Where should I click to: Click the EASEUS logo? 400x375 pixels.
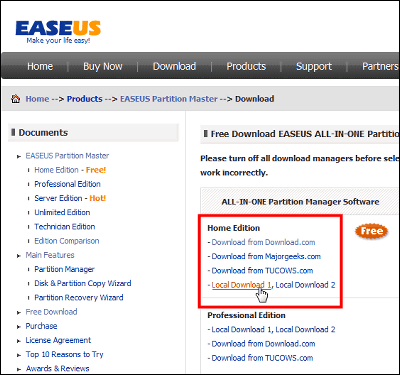(58, 32)
